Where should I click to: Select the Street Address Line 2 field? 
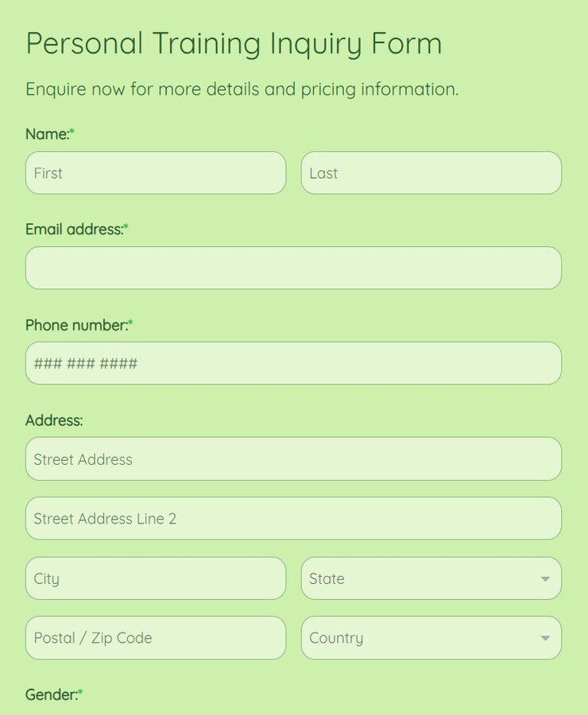(293, 518)
